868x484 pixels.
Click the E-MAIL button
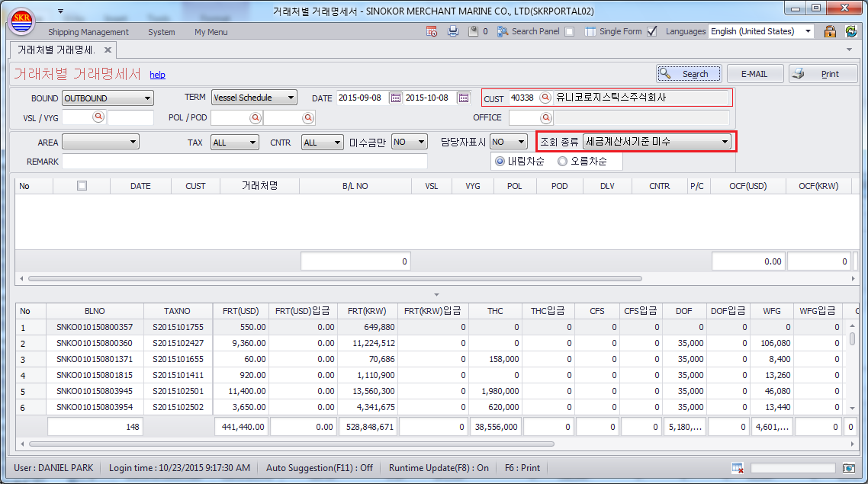[x=754, y=74]
